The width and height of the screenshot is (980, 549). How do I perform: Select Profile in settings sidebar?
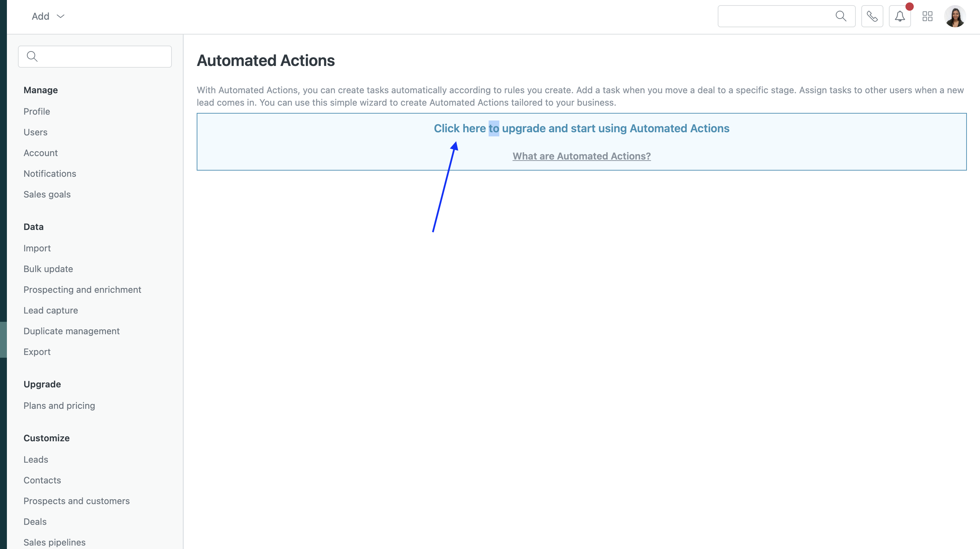click(37, 112)
